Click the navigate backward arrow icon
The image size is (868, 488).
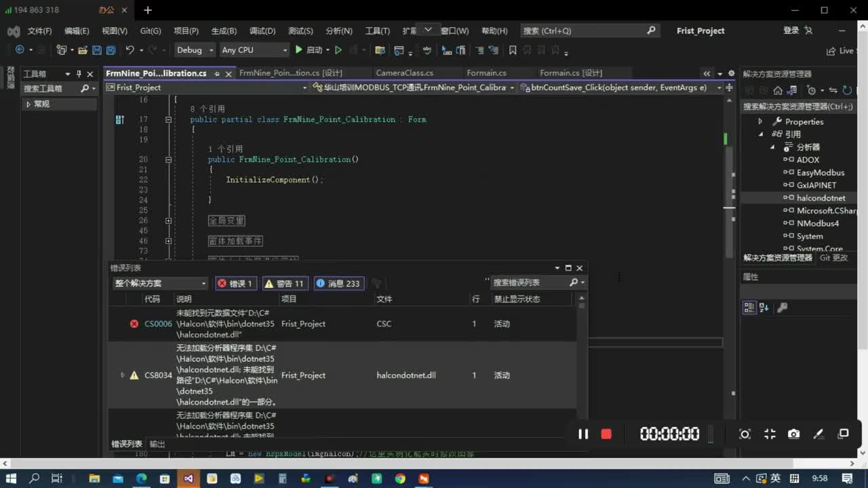[x=20, y=49]
